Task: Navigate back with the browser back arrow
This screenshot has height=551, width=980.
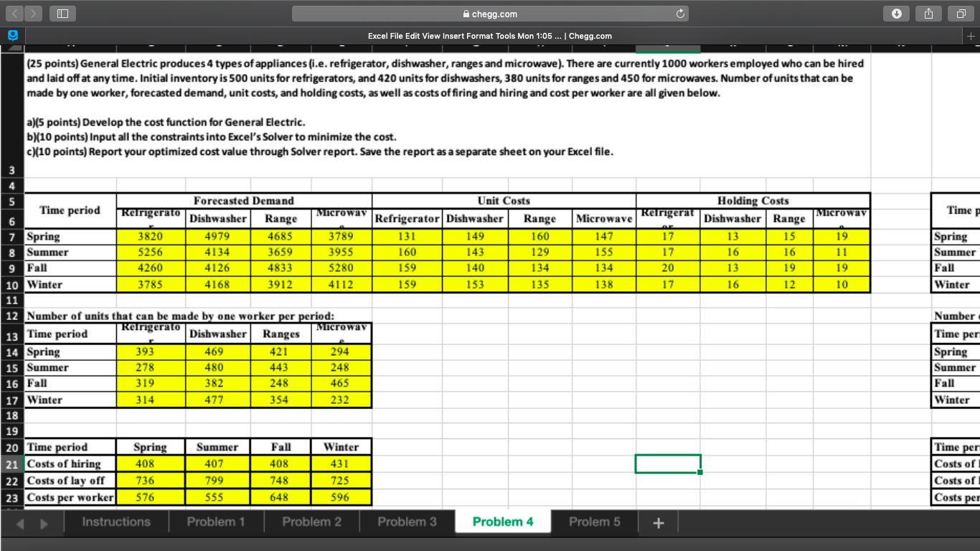Action: [16, 13]
